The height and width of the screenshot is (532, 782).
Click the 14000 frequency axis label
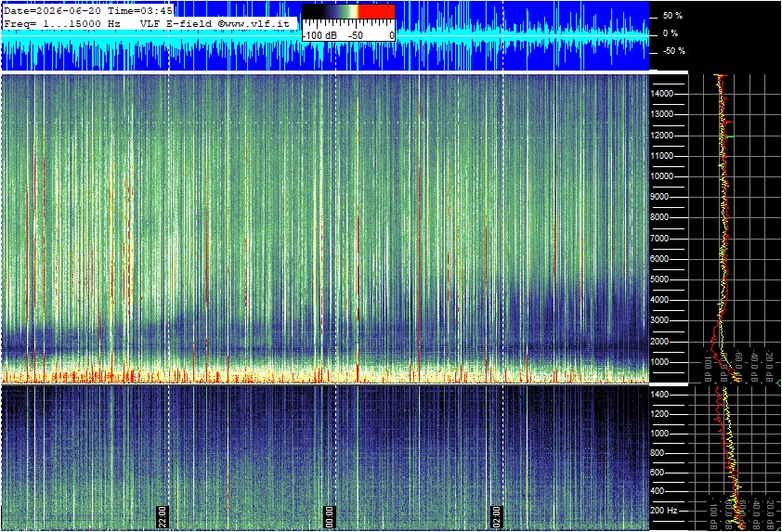tap(661, 94)
